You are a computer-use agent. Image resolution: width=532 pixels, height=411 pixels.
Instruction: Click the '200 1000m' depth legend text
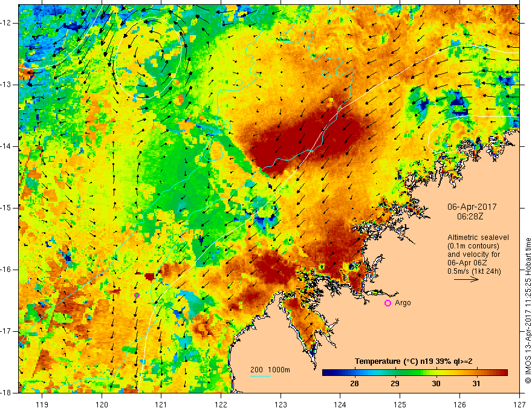[270, 370]
